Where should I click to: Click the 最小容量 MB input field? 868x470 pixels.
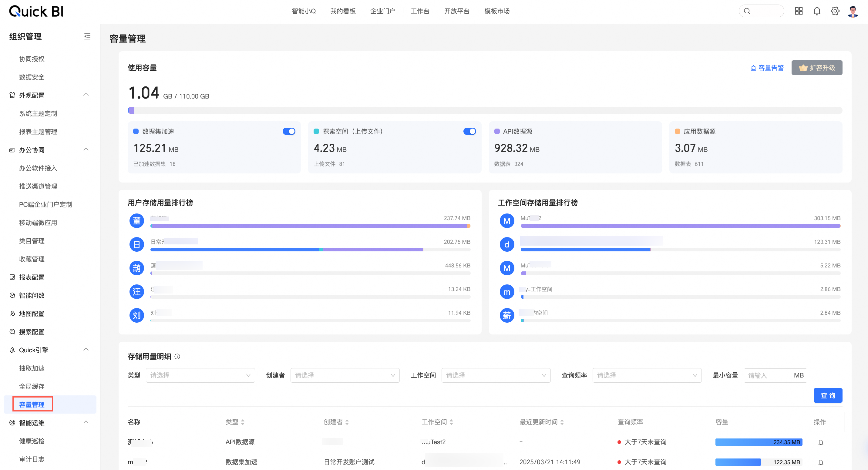pos(775,375)
